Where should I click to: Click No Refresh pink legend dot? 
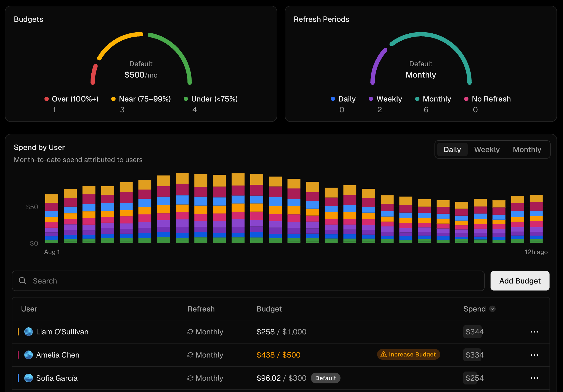click(466, 99)
